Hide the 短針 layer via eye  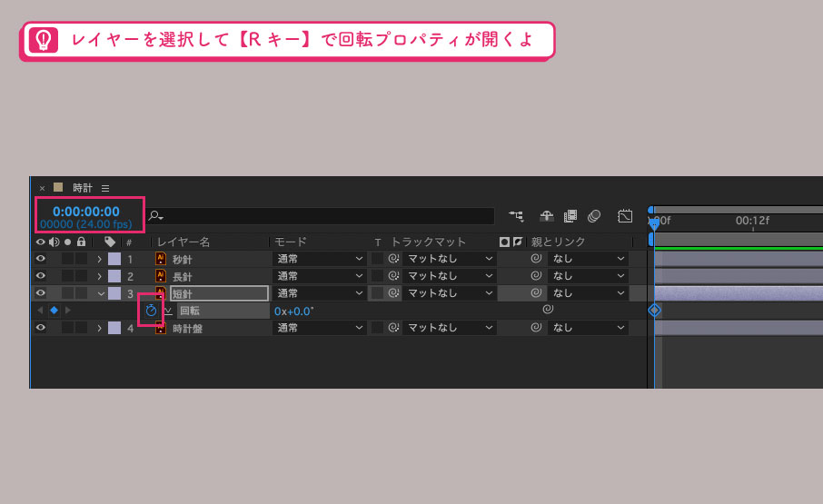(40, 292)
